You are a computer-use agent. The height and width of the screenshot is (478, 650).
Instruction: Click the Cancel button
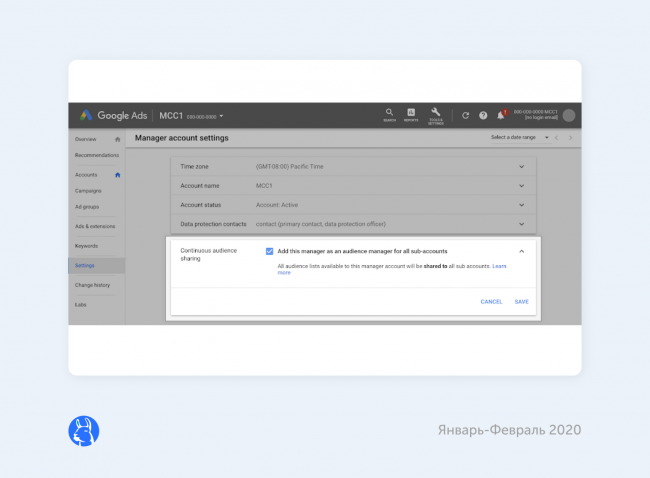(491, 301)
